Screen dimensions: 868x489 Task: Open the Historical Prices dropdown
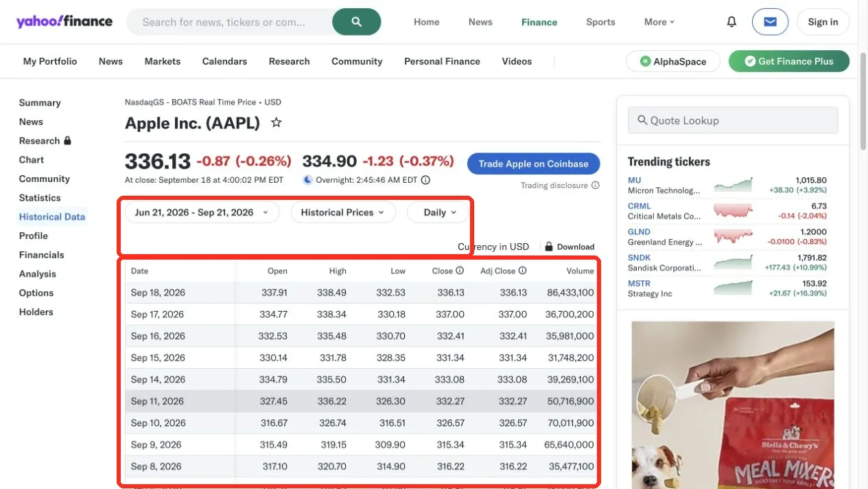pos(343,212)
